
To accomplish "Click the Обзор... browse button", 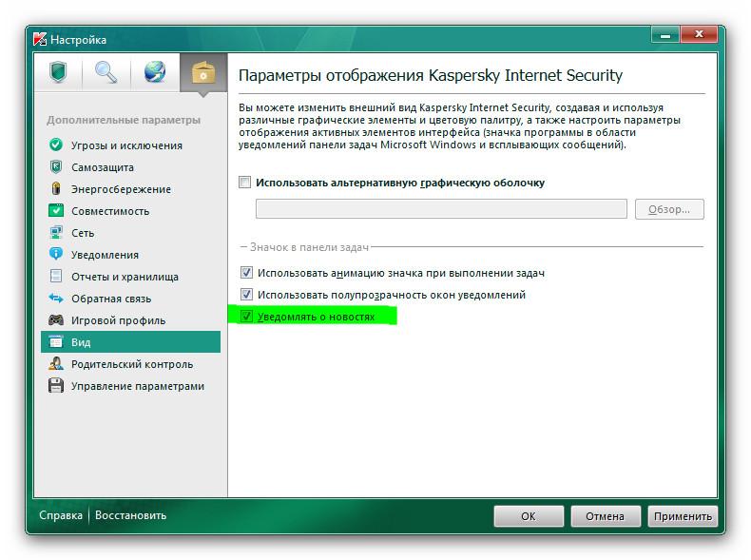I will click(x=669, y=209).
